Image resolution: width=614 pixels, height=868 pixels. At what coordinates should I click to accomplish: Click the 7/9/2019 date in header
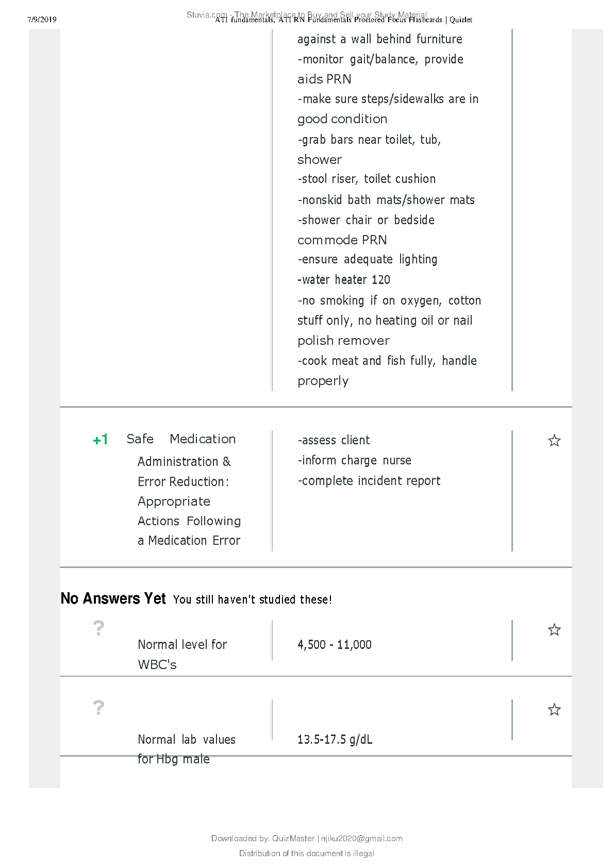pyautogui.click(x=42, y=20)
